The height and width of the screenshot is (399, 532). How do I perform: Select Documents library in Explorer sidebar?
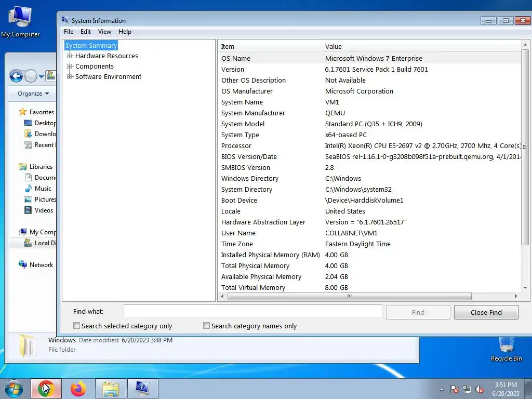tap(40, 178)
